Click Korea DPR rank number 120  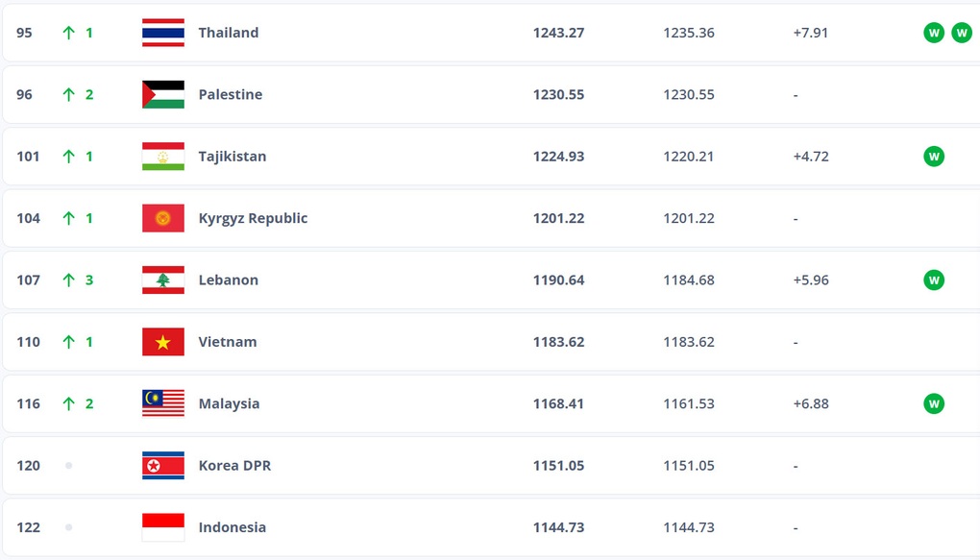(x=29, y=466)
